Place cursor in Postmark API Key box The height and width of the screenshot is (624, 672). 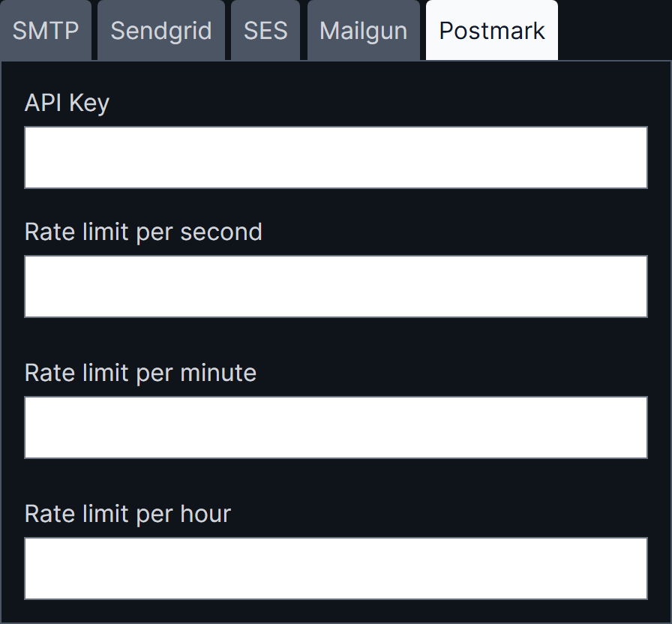[x=336, y=157]
